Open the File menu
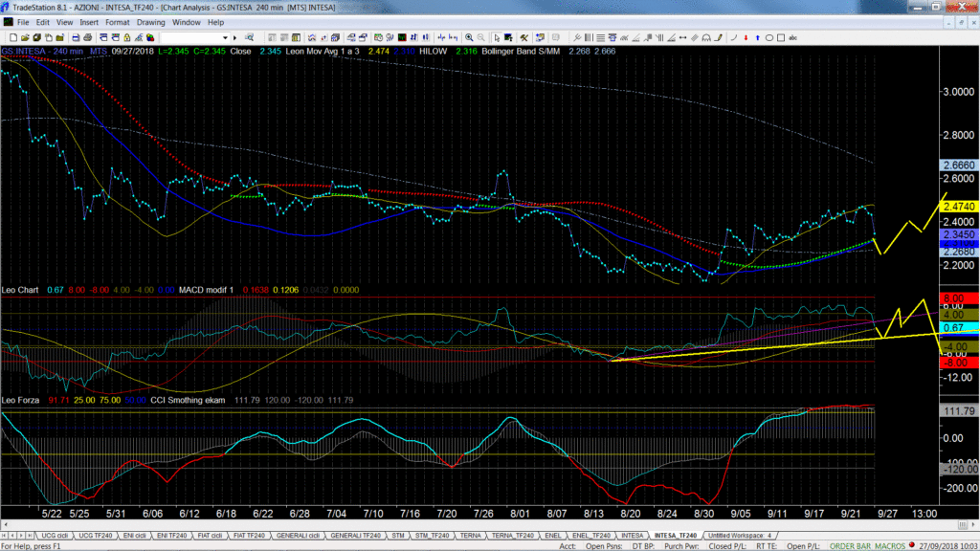 (x=23, y=23)
